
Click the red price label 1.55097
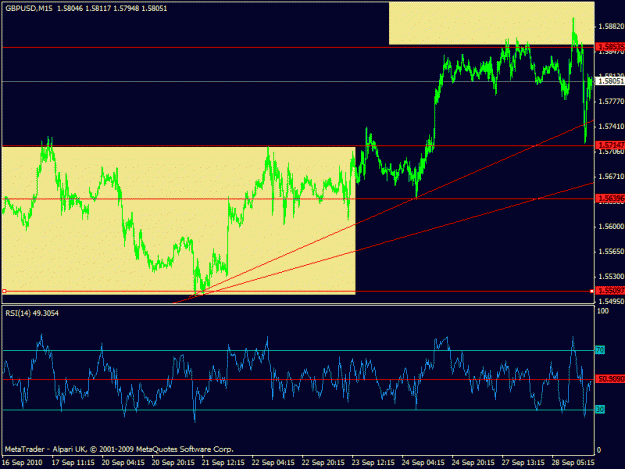coord(611,291)
